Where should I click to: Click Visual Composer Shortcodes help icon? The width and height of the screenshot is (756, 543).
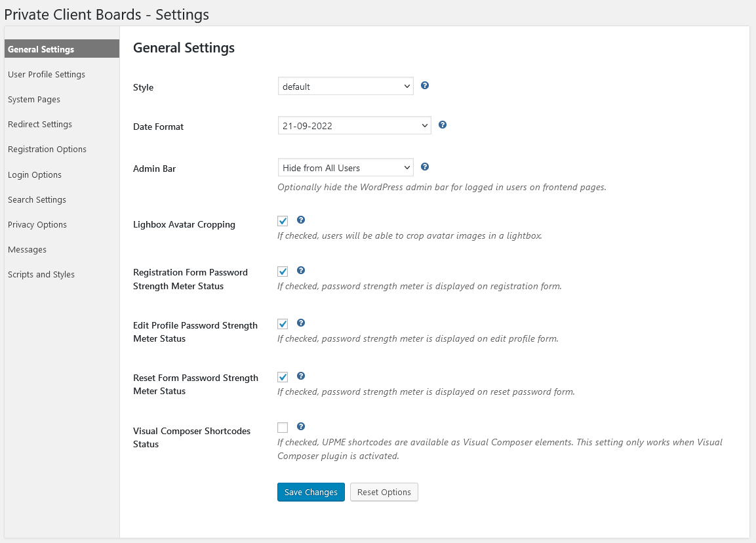coord(301,426)
